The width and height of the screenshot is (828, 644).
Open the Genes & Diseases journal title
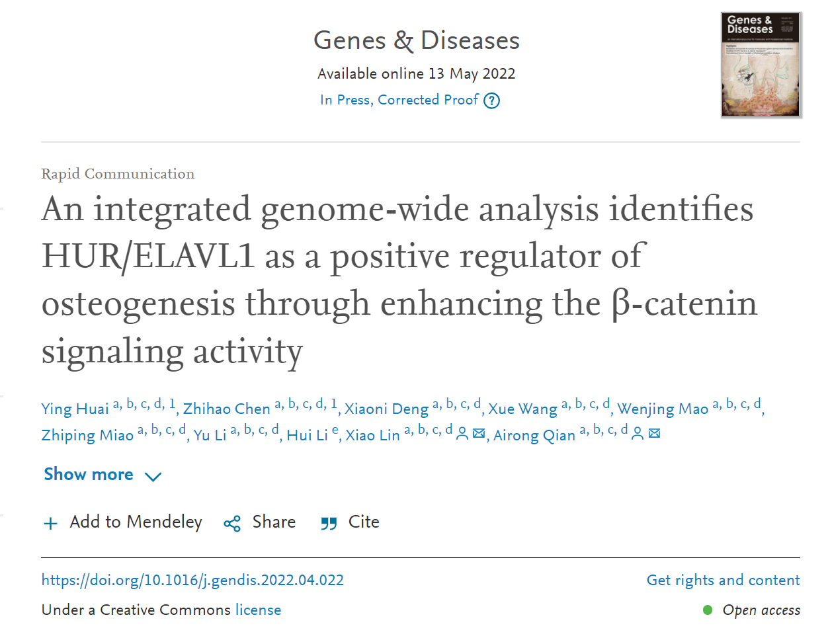[x=417, y=41]
